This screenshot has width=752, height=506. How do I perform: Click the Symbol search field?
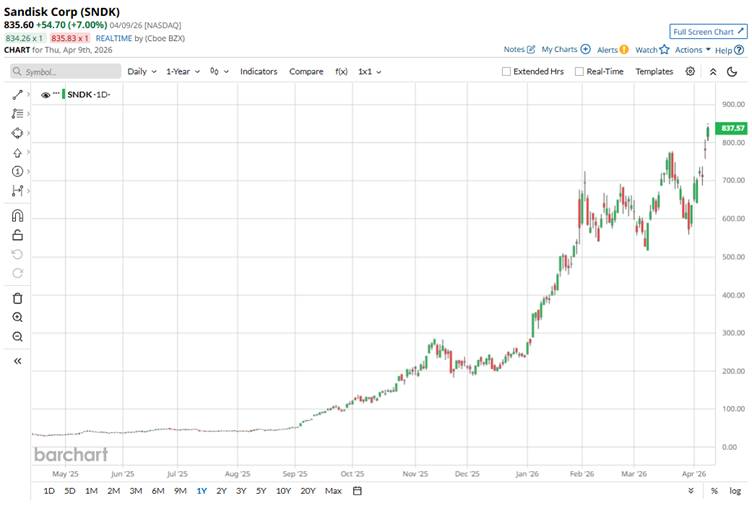(x=65, y=72)
